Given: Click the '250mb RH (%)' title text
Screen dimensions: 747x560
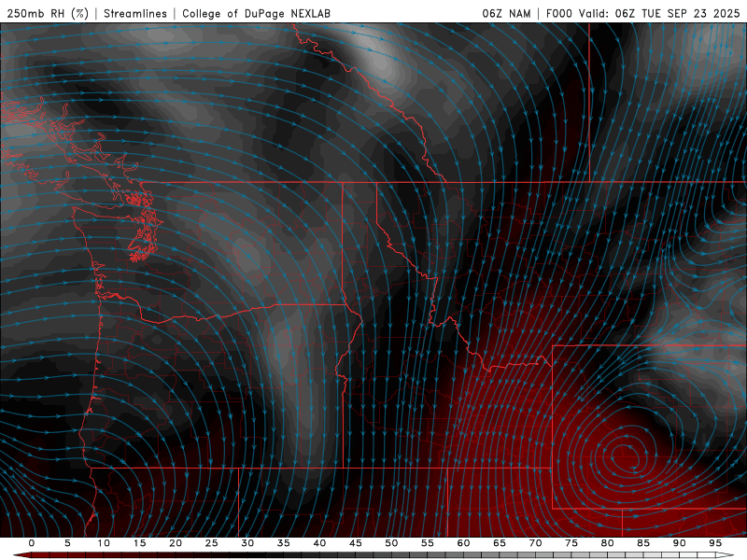Looking at the screenshot, I should click(x=48, y=14).
